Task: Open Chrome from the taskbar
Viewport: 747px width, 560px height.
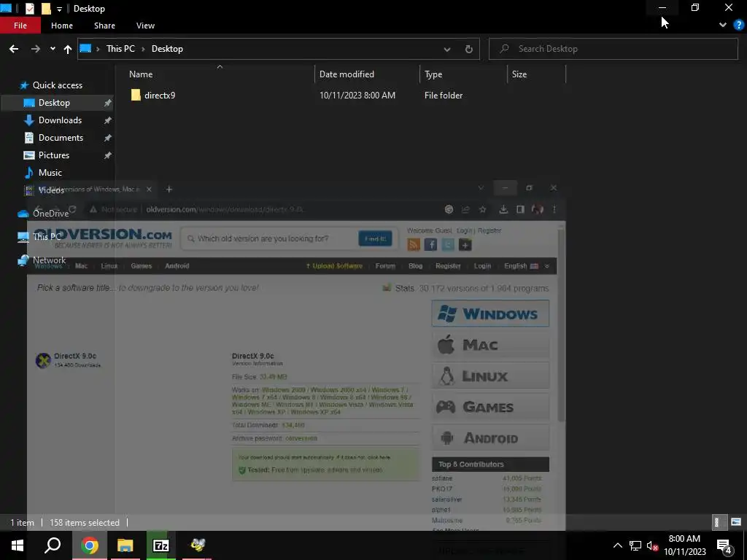Action: (89, 545)
